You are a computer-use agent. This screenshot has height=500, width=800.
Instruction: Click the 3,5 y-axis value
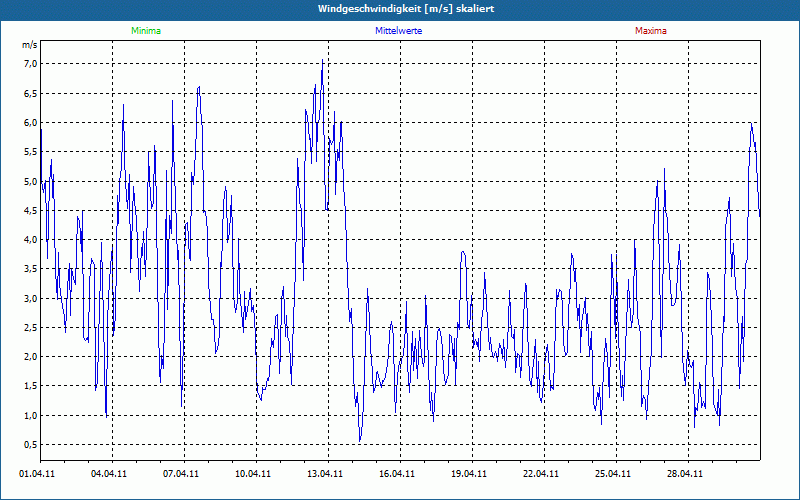pyautogui.click(x=31, y=269)
